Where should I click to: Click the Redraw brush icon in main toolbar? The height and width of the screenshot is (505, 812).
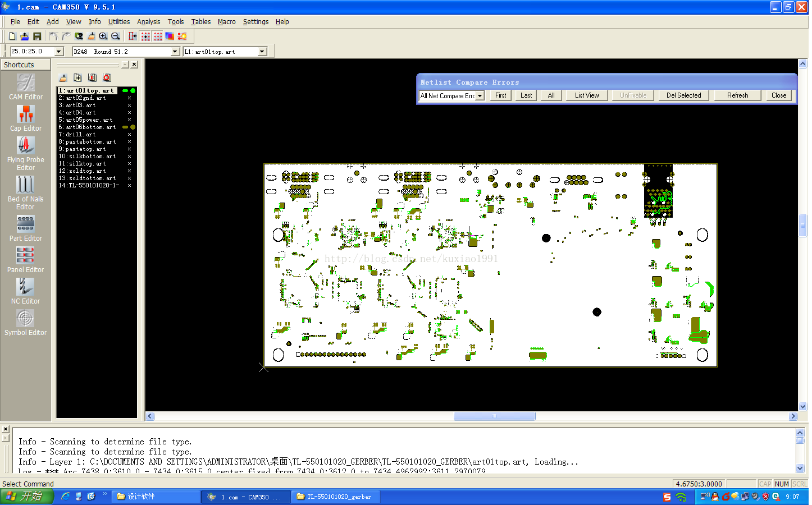tap(91, 36)
